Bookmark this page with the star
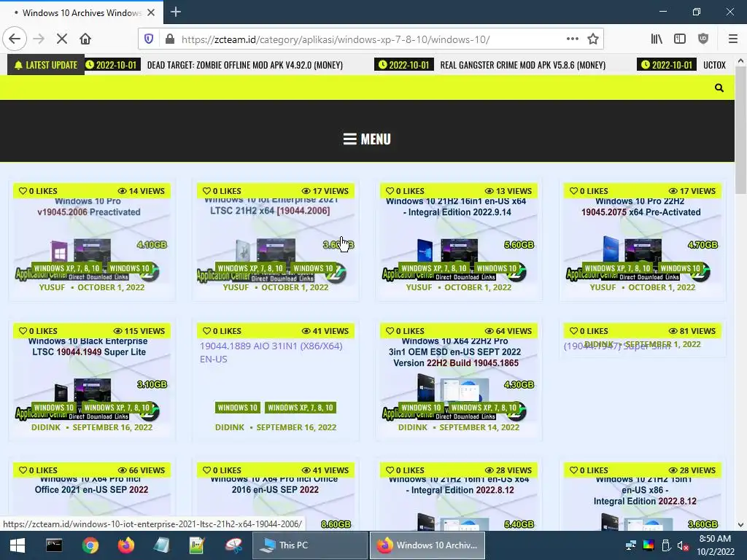Viewport: 747px width, 560px height. click(592, 39)
